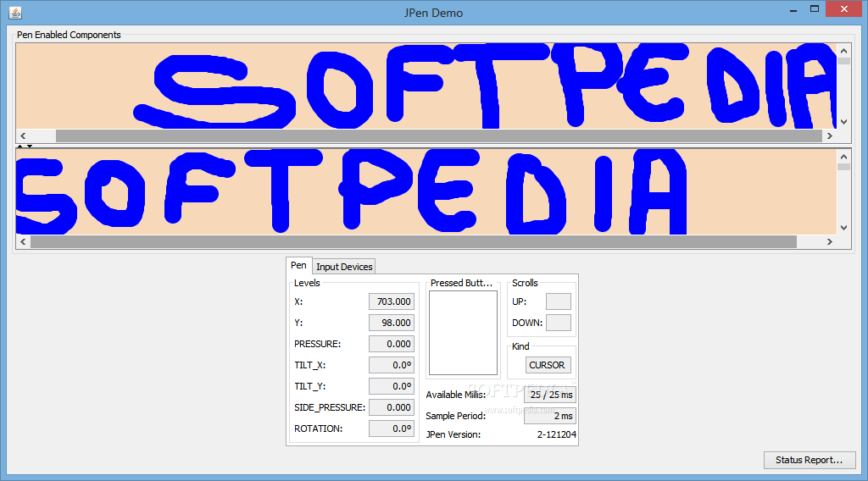Click the SIDE_PRESSURE value field
This screenshot has width=868, height=481.
pyautogui.click(x=392, y=407)
